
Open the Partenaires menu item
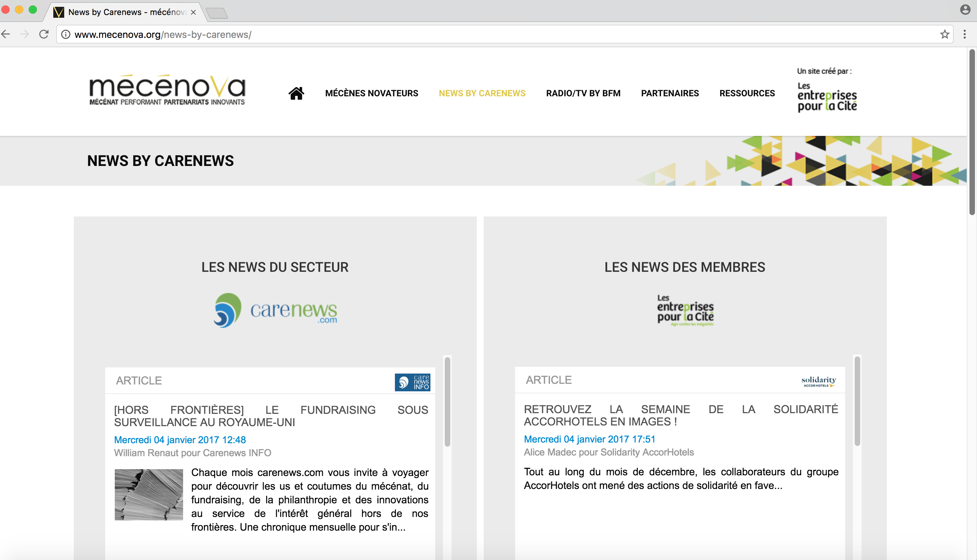pyautogui.click(x=670, y=93)
